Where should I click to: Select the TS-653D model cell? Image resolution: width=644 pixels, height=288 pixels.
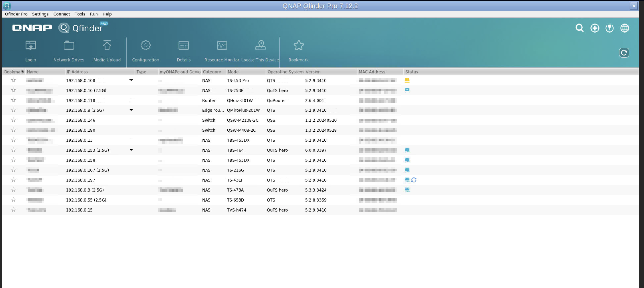coord(235,200)
